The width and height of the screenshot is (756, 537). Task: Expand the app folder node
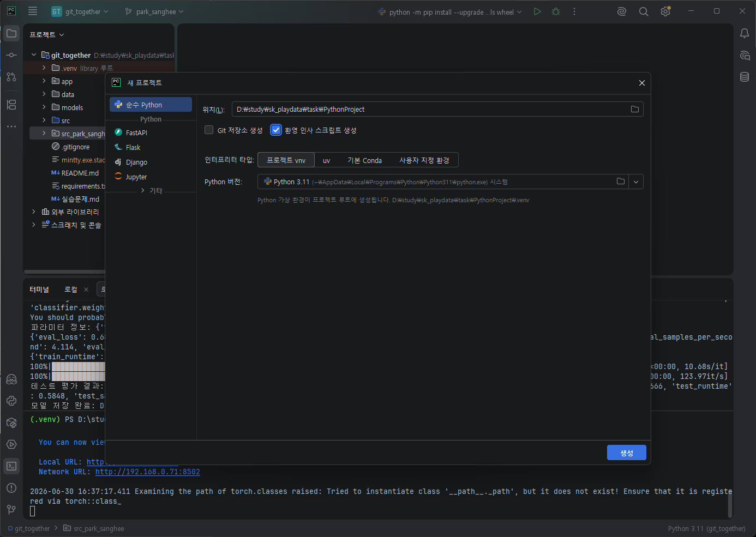click(x=44, y=81)
